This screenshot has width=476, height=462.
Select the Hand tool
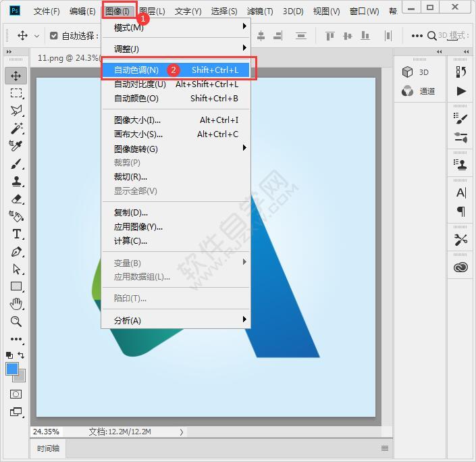pos(16,304)
